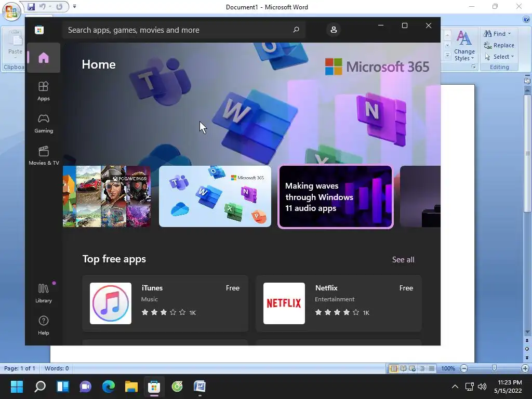Image resolution: width=532 pixels, height=399 pixels.
Task: Click the Word icon in the taskbar
Action: coord(200,387)
